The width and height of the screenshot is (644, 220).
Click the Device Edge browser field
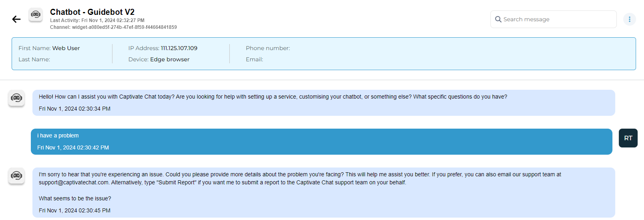tap(170, 59)
